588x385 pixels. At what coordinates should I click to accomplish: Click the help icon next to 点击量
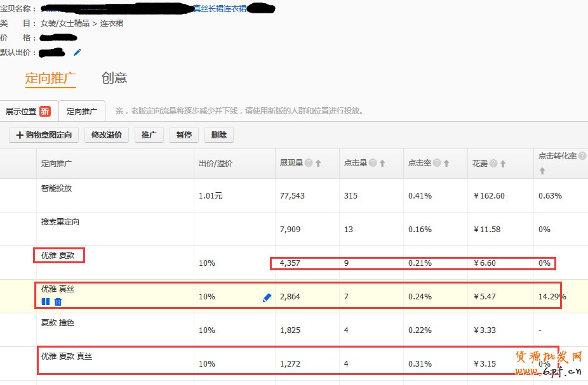(x=373, y=164)
